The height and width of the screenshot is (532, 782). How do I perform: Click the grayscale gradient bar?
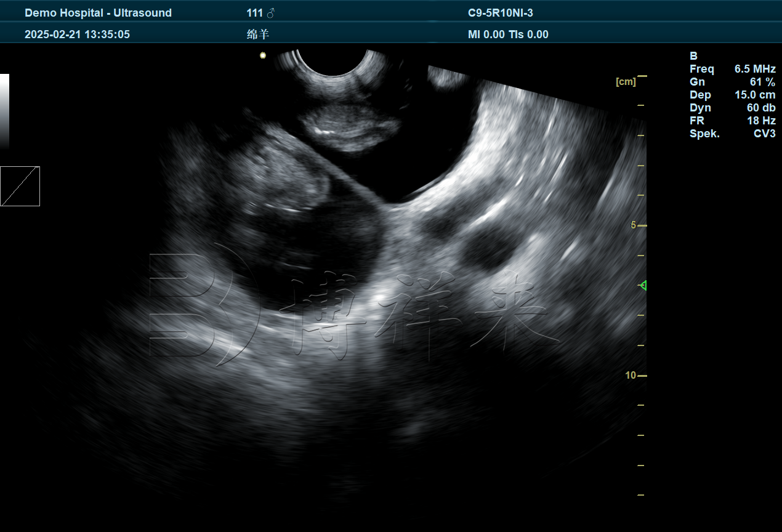tap(4, 111)
